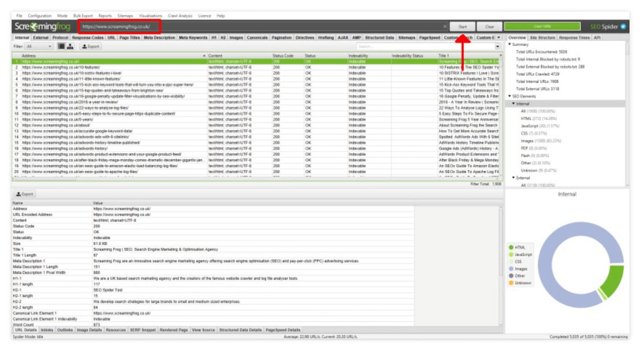The height and width of the screenshot is (354, 644).
Task: Sort by the Address column header
Action: tap(109, 56)
